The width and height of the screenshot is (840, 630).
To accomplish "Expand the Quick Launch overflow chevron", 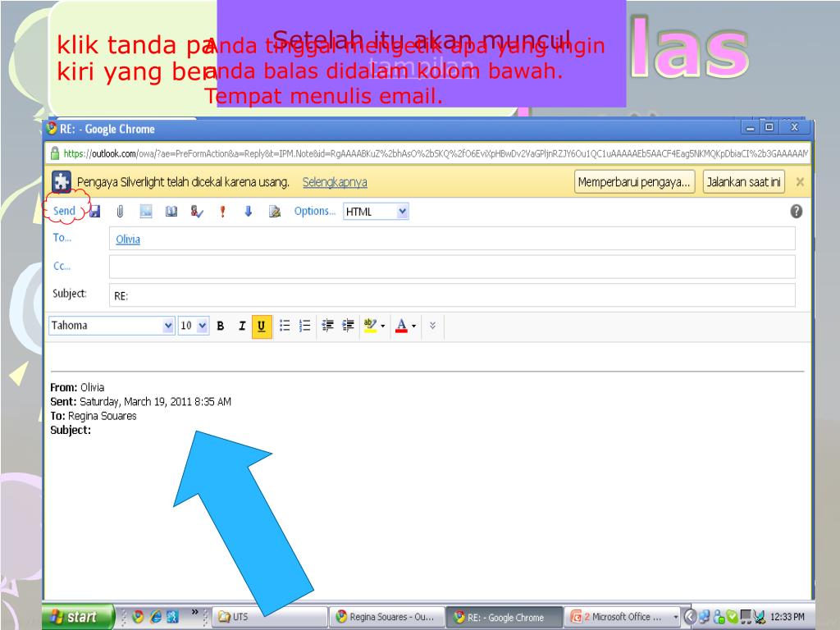I will tap(195, 612).
